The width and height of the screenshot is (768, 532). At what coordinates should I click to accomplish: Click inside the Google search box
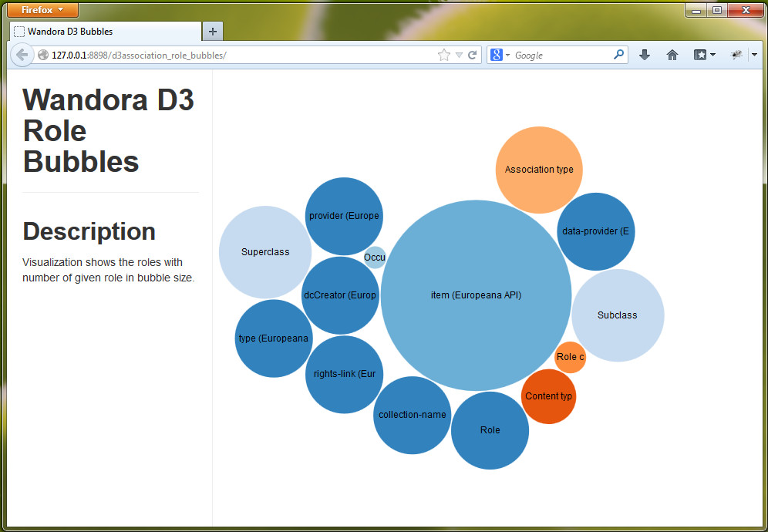point(561,55)
